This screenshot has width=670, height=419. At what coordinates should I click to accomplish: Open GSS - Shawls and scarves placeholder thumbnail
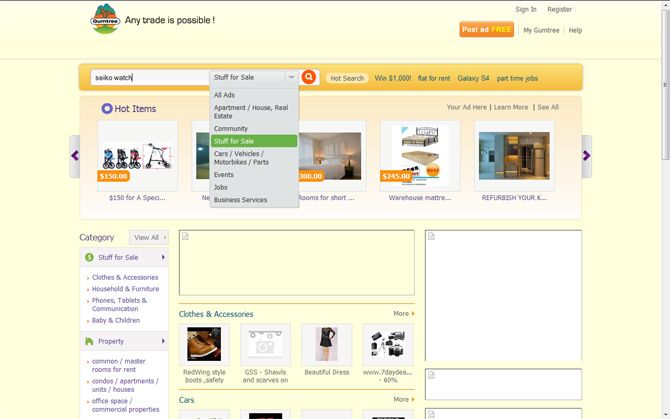(x=265, y=344)
